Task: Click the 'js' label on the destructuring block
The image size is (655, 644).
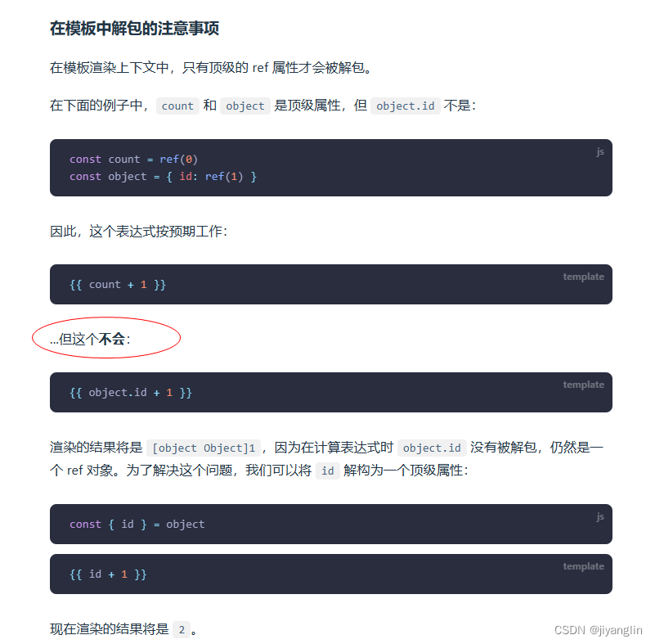Action: (x=600, y=517)
